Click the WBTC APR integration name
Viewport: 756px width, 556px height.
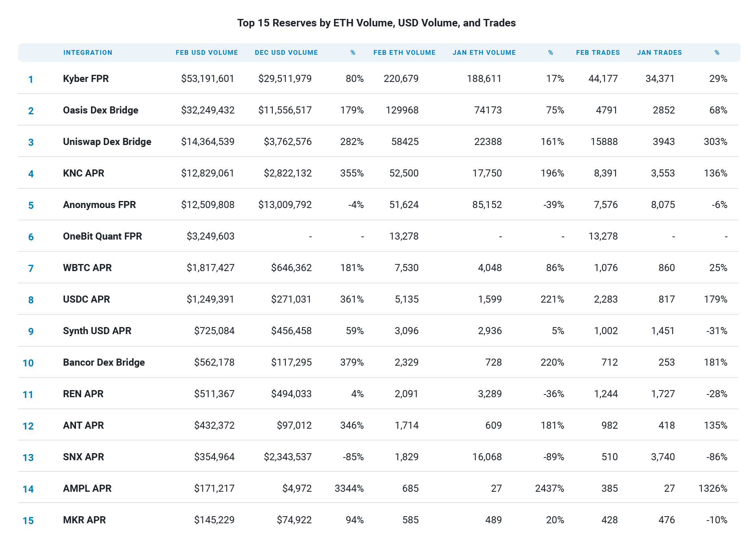click(x=87, y=268)
